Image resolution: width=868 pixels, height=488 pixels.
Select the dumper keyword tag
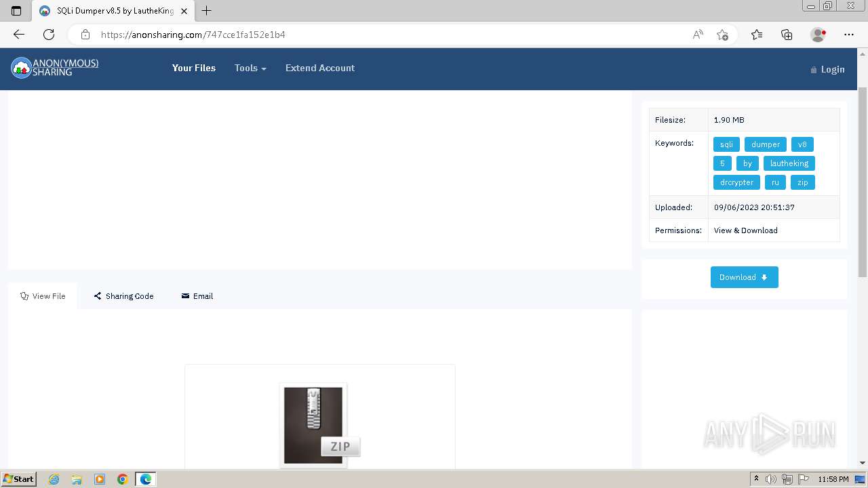tap(766, 144)
